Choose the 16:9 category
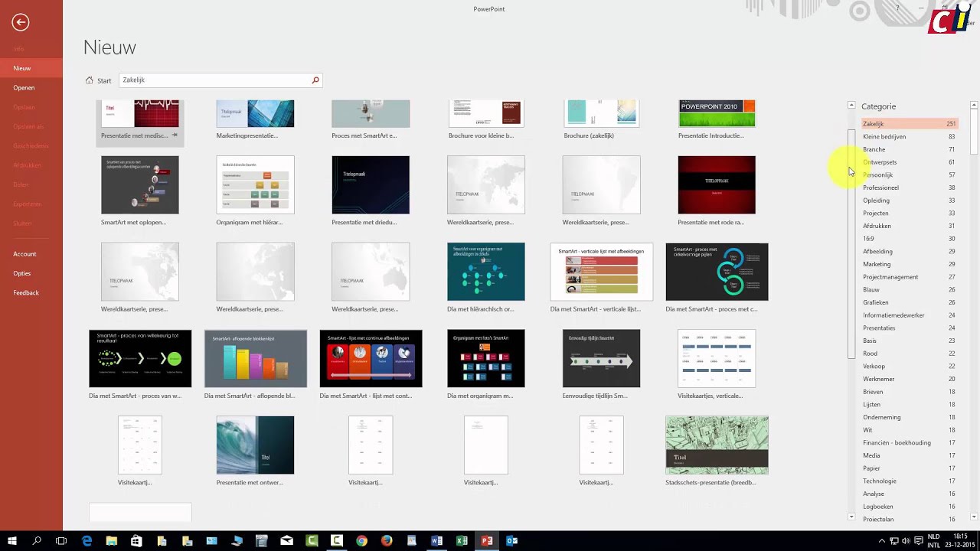This screenshot has height=551, width=980. pos(909,239)
